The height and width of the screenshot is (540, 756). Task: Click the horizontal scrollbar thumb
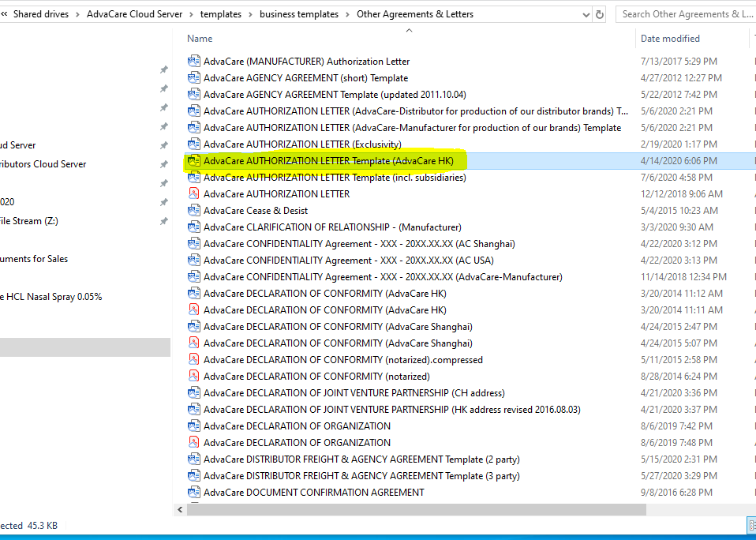tap(417, 510)
